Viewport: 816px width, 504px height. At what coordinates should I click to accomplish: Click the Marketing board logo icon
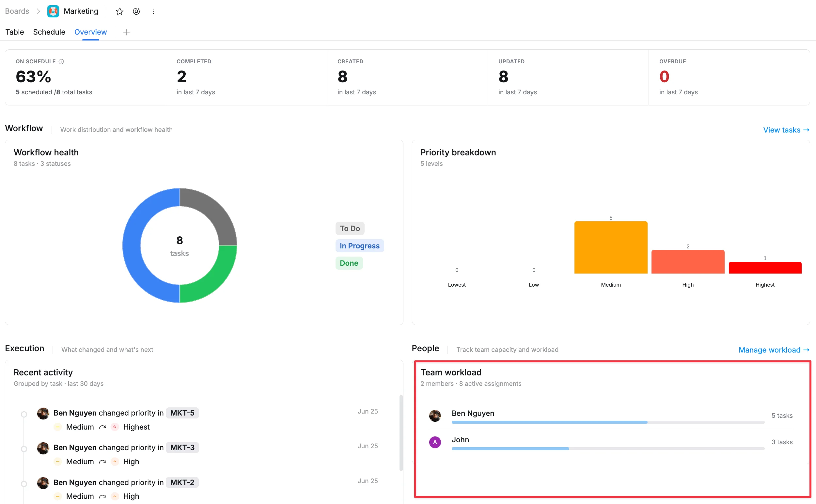[53, 11]
